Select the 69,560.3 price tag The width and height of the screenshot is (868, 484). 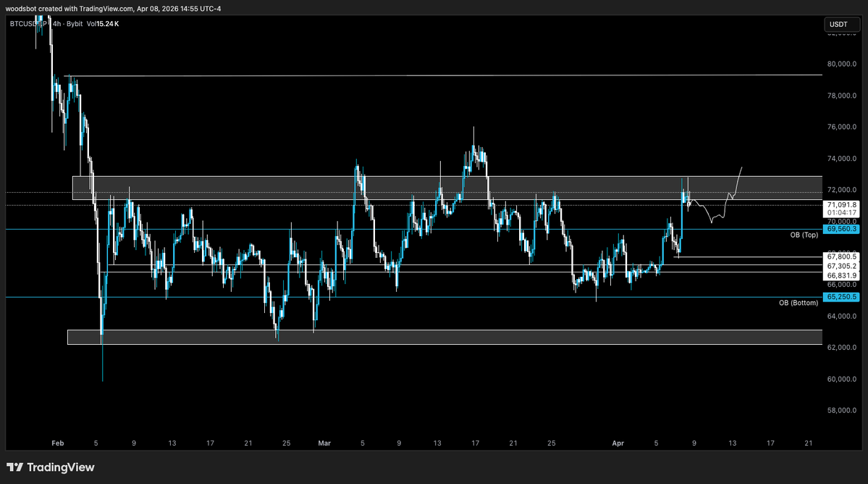(x=841, y=229)
